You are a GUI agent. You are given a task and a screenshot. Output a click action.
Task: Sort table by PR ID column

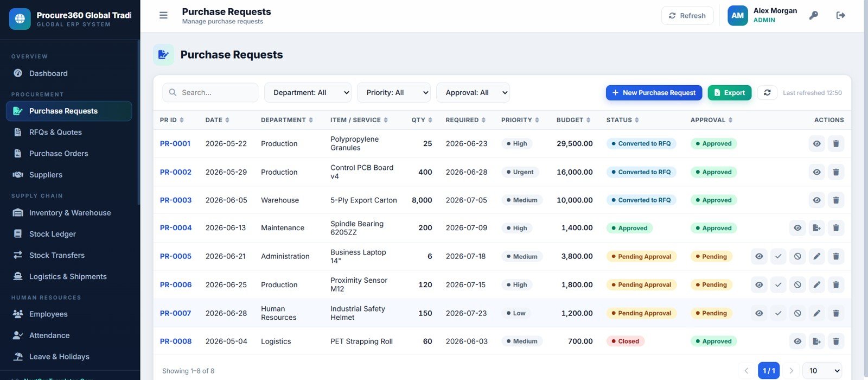171,120
